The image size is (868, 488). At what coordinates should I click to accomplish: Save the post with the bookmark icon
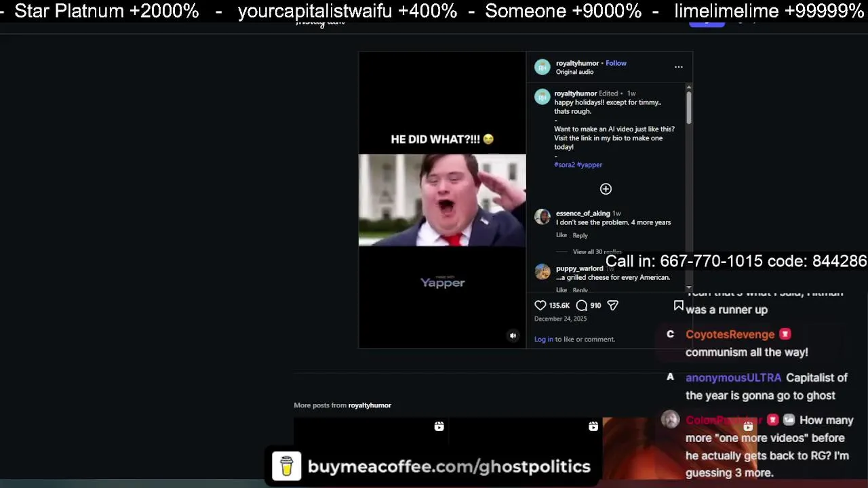[x=678, y=306]
